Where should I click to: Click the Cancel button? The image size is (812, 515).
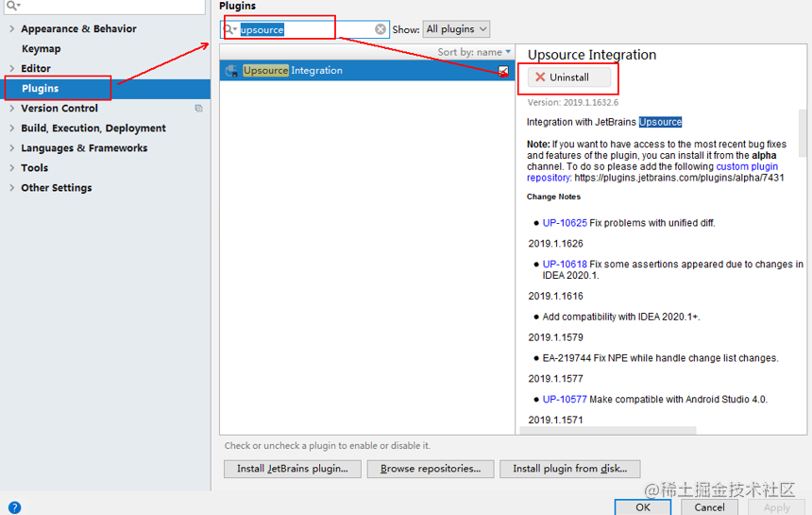[709, 507]
